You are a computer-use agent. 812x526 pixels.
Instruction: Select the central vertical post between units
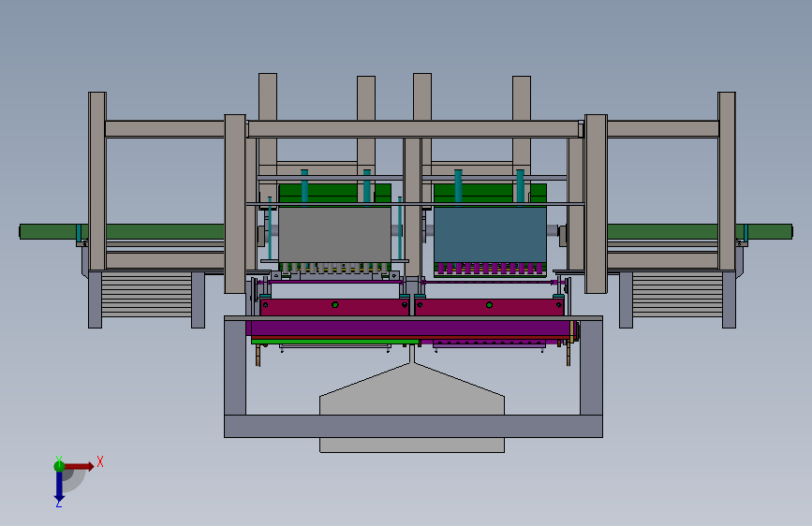point(413,207)
